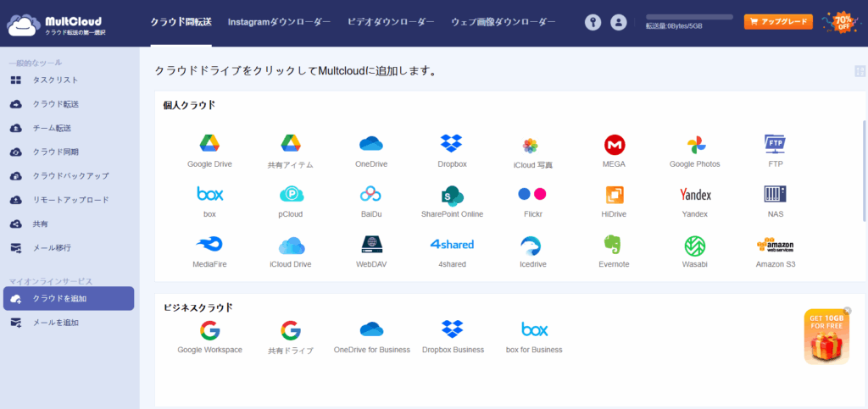Click the key icon in header
Viewport: 868px width, 409px height.
[x=593, y=22]
